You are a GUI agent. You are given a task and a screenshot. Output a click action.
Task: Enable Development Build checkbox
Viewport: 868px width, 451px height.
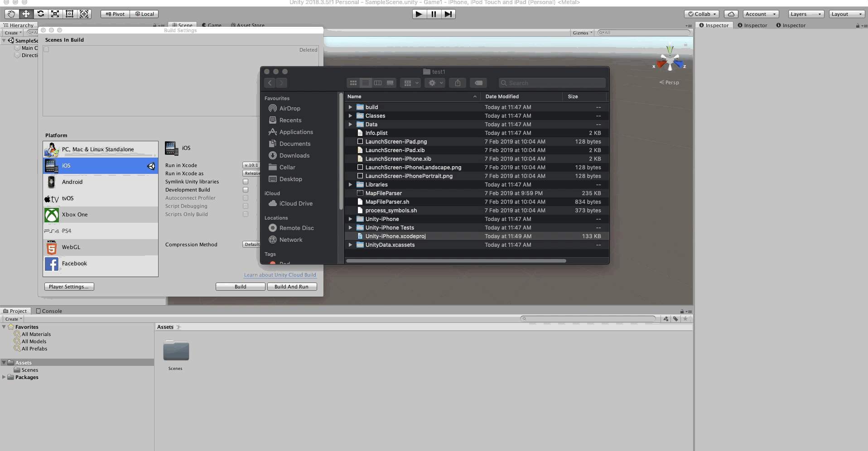(246, 190)
